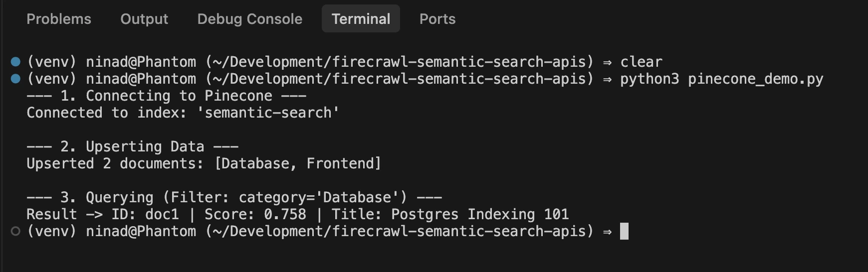
Task: Click the 'Postgres Indexing 101' result title
Action: click(x=479, y=214)
